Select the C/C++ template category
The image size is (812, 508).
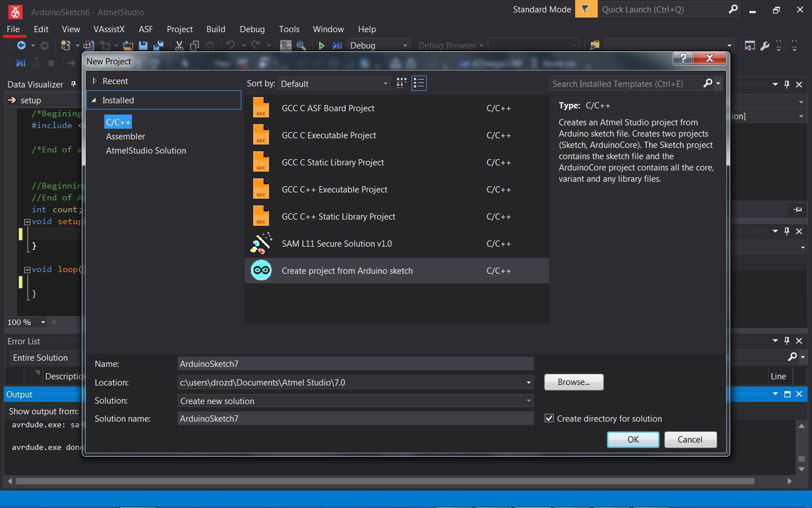click(x=118, y=122)
